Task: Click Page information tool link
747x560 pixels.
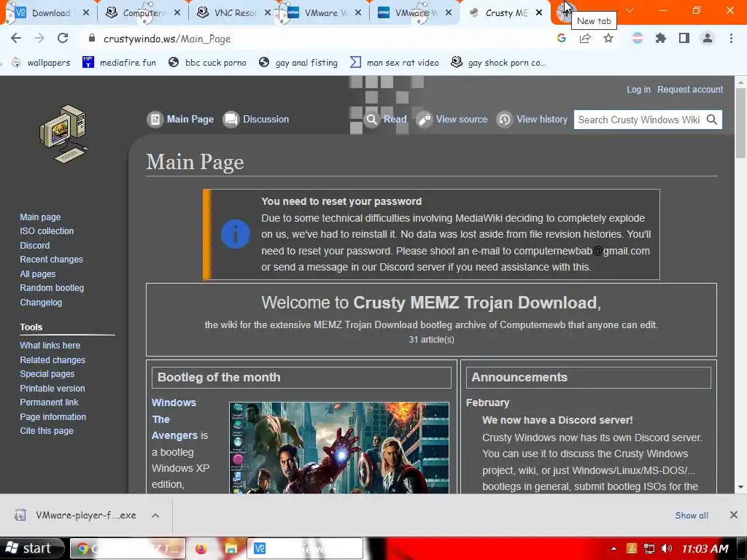Action: coord(53,416)
